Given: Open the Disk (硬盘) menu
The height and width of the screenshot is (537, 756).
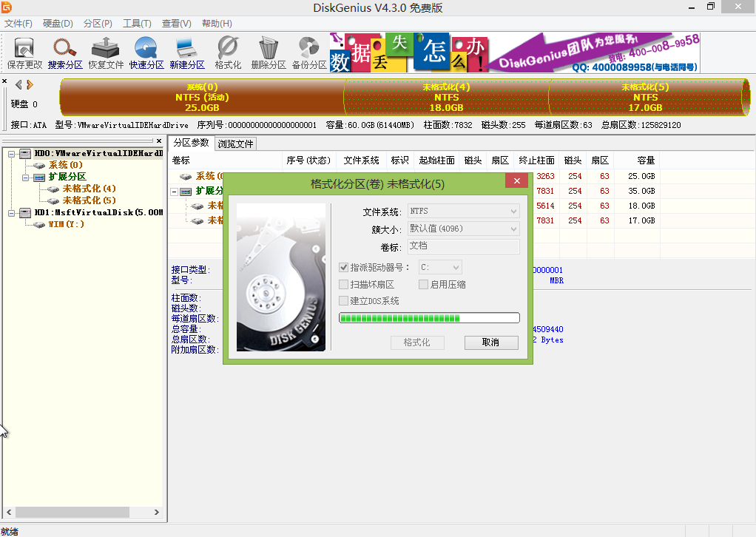Looking at the screenshot, I should pos(58,24).
